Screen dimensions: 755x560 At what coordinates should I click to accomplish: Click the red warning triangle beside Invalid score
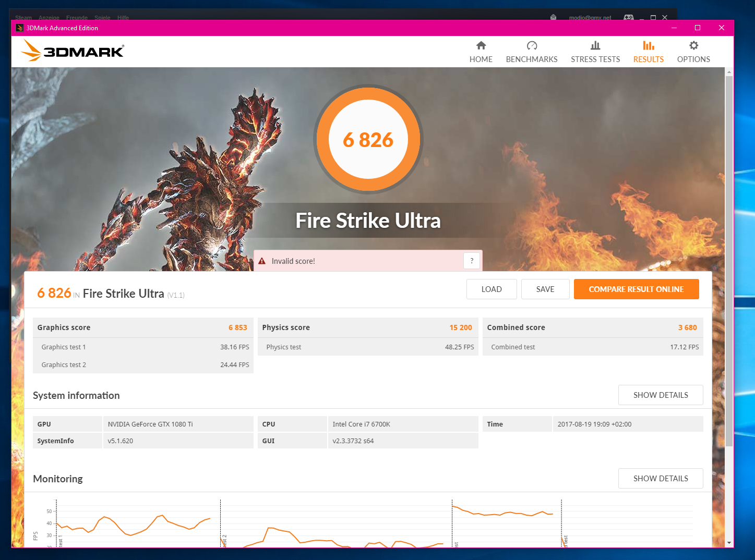(262, 261)
